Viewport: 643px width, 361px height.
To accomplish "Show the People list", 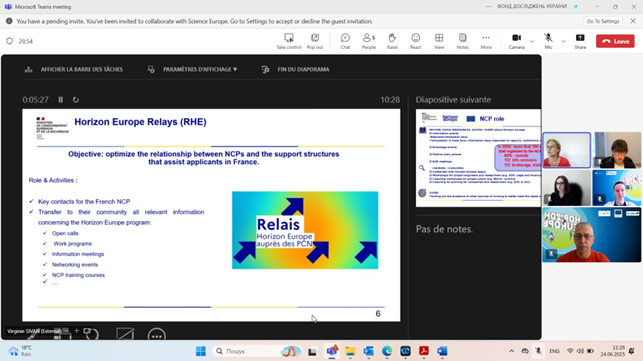I will tap(369, 41).
